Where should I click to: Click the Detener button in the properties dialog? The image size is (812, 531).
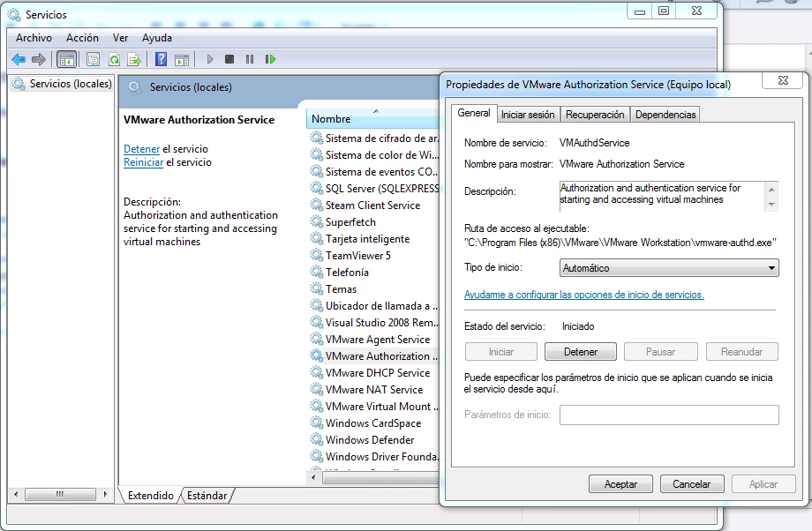[x=581, y=352]
